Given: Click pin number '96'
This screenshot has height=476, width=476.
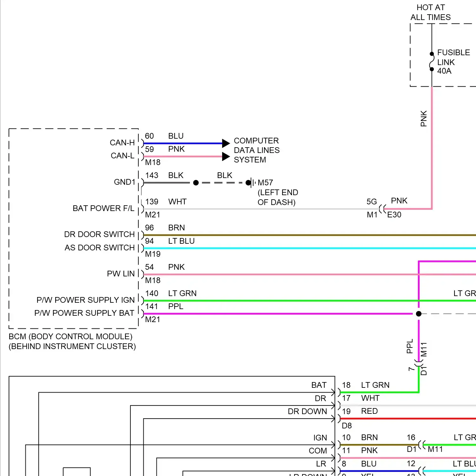Looking at the screenshot, I should [149, 228].
